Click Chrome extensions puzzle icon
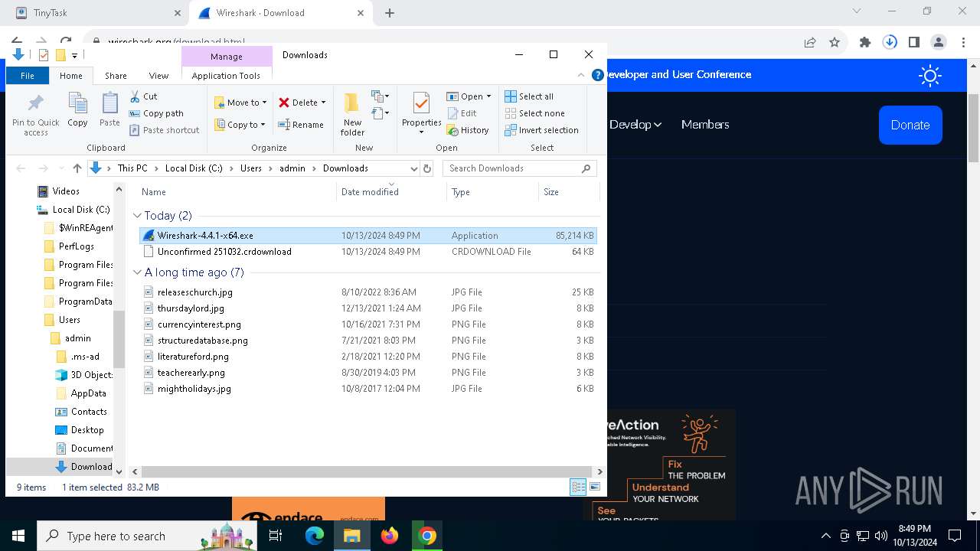Viewport: 980px width, 551px height. 865,43
